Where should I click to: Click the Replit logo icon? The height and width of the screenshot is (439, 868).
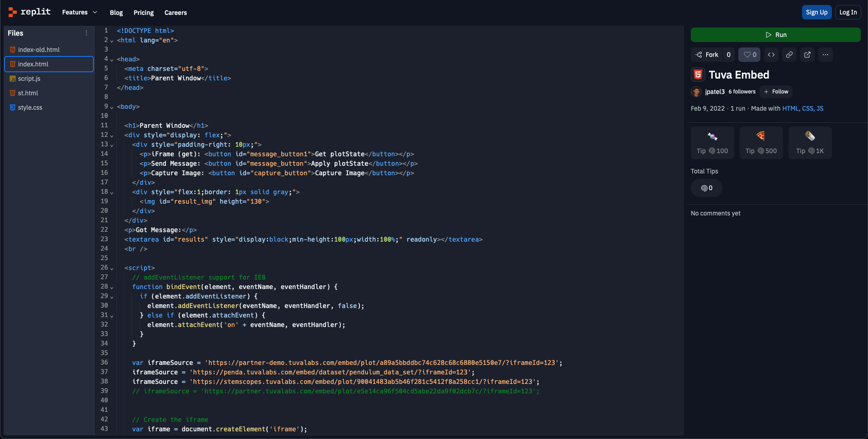tap(13, 12)
